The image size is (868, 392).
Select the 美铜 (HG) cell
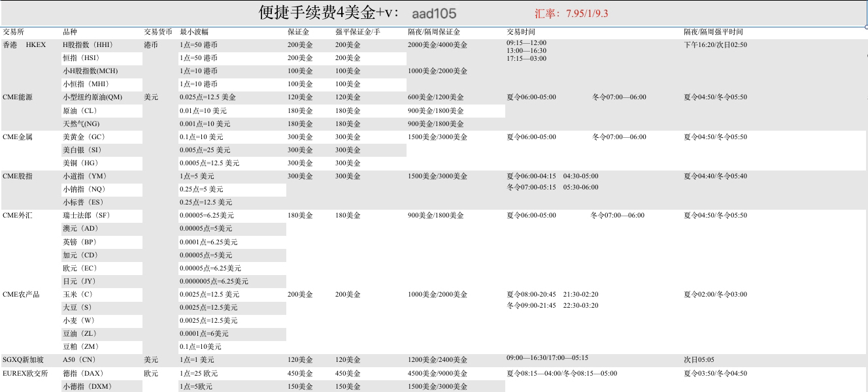(x=81, y=163)
